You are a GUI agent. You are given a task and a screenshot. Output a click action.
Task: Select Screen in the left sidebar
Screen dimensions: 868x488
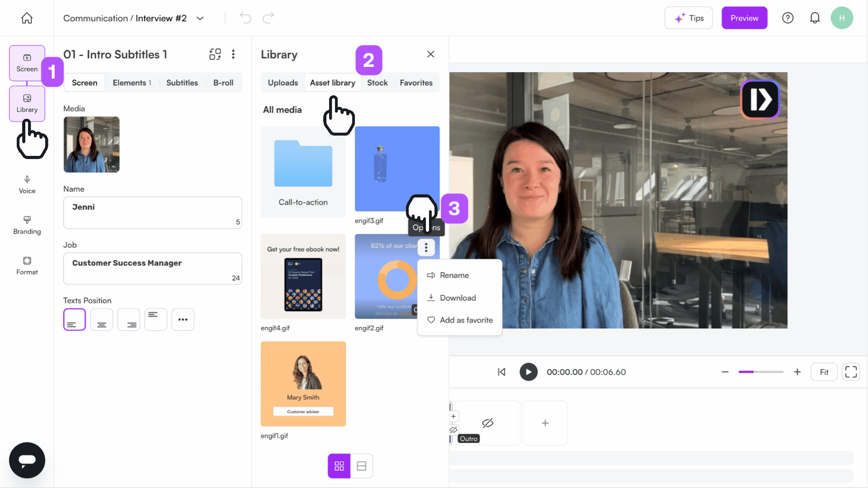click(x=27, y=63)
